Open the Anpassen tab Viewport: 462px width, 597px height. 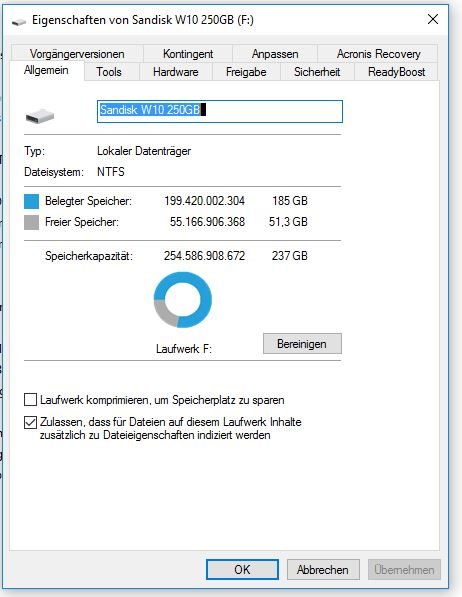(x=275, y=54)
